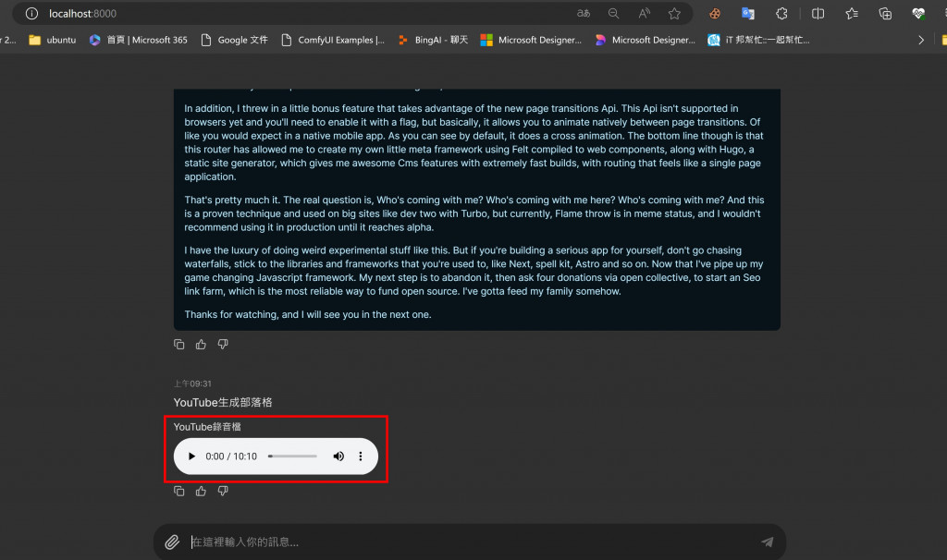The width and height of the screenshot is (947, 560).
Task: Click the YouTube生成部落格 message text
Action: point(223,403)
